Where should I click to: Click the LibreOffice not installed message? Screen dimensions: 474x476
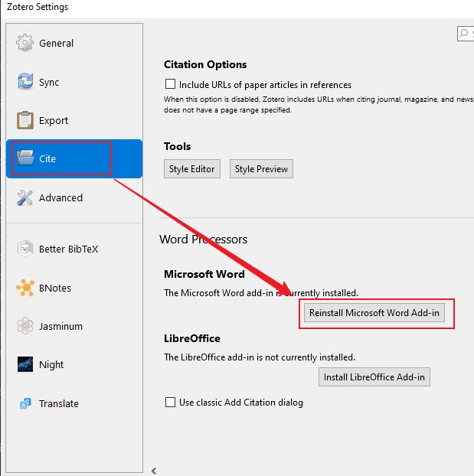point(260,357)
